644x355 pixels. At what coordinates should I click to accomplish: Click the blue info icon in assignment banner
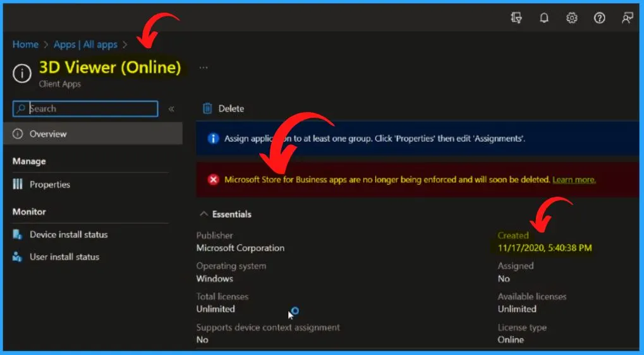click(x=213, y=139)
